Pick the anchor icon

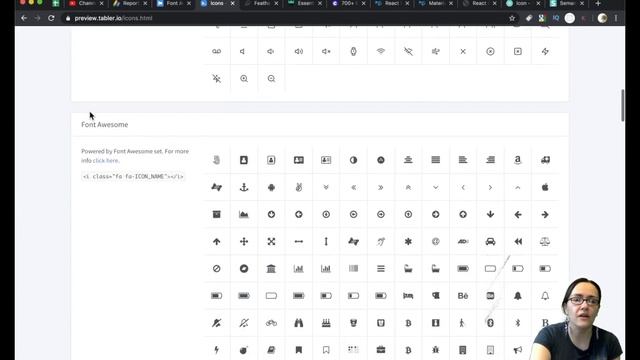click(244, 187)
